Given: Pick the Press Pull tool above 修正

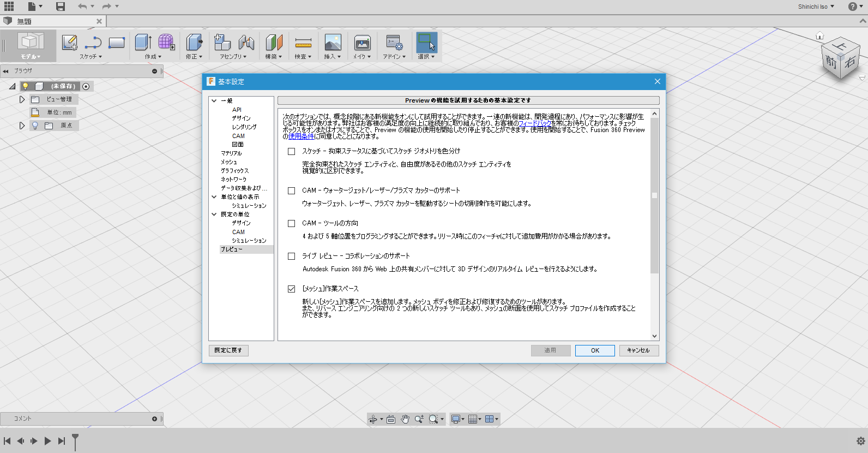Looking at the screenshot, I should [x=194, y=42].
